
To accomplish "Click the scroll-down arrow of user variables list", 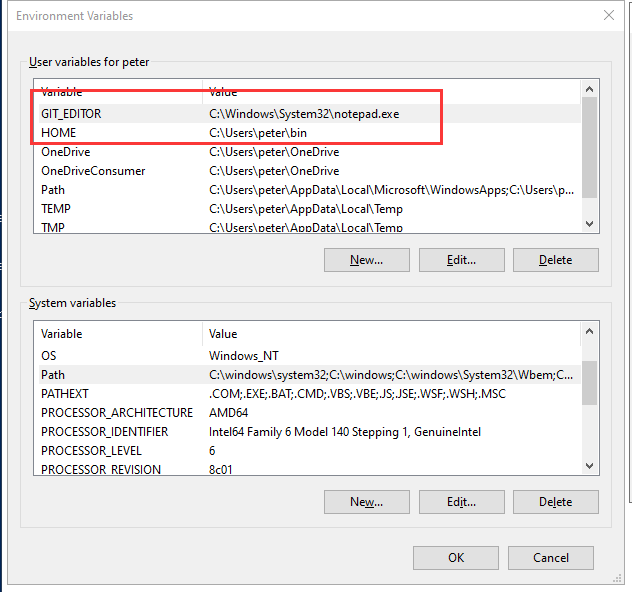I will coord(589,224).
